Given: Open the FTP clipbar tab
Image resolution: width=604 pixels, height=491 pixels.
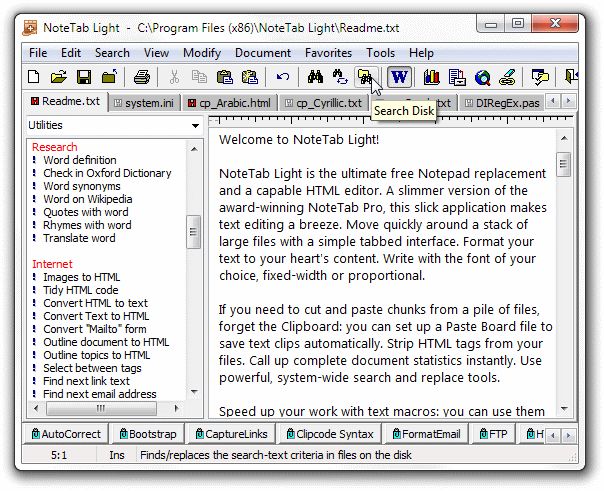Looking at the screenshot, I should (x=493, y=434).
